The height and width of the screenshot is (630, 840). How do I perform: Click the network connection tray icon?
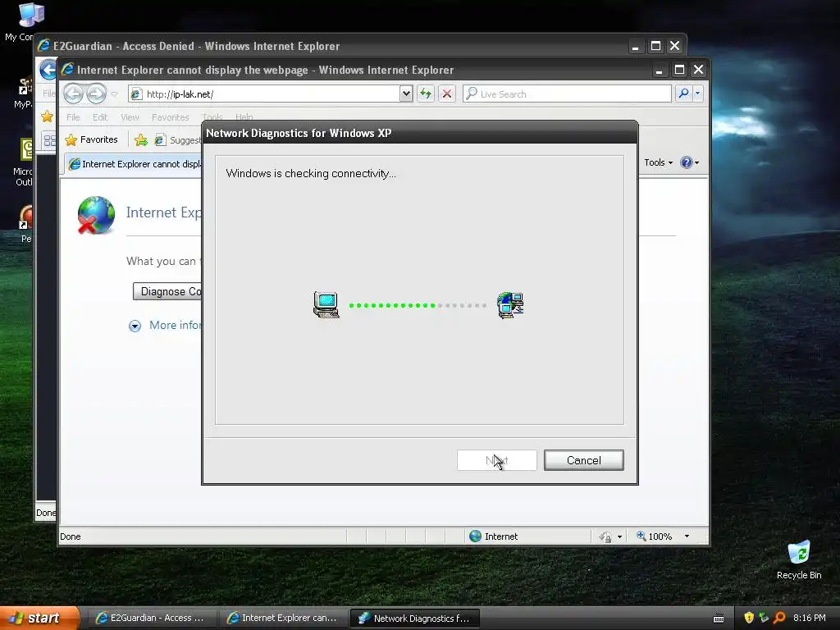[764, 618]
